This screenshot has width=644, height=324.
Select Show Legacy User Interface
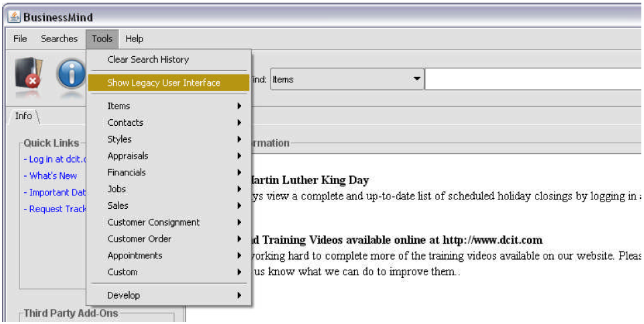pyautogui.click(x=169, y=82)
